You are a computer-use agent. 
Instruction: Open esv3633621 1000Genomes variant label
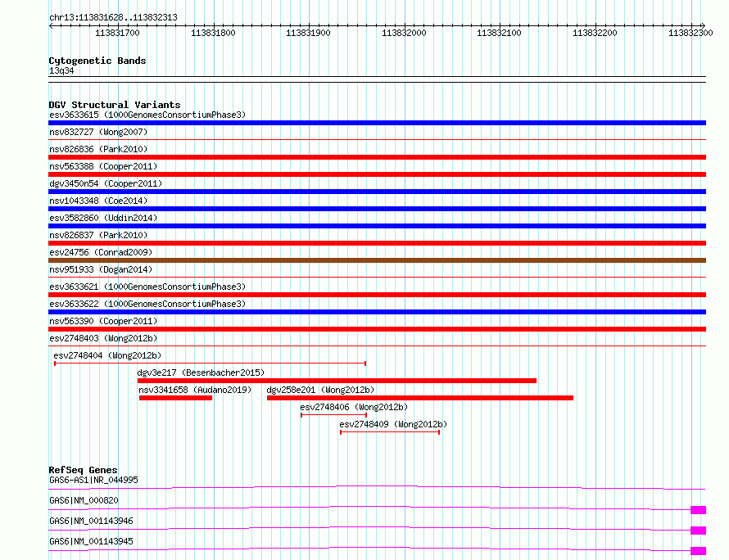147,287
